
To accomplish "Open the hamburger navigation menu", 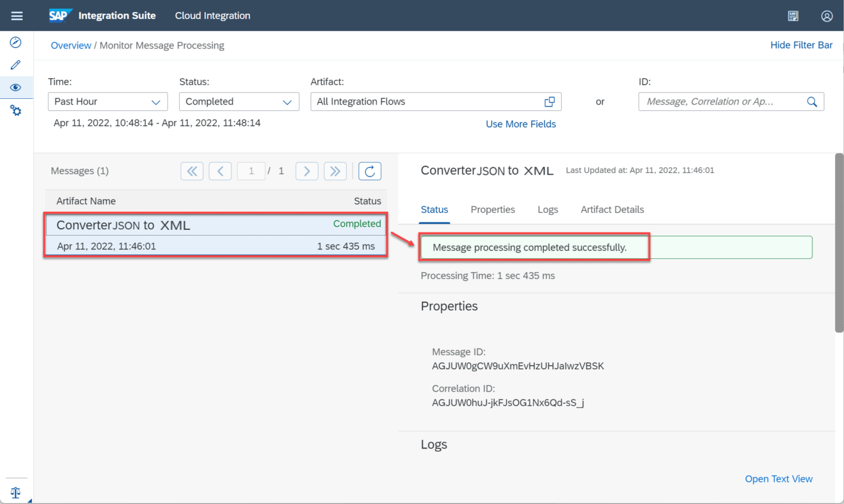I will pos(17,16).
